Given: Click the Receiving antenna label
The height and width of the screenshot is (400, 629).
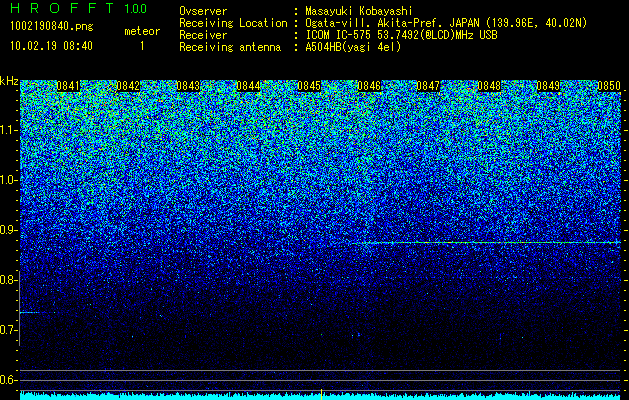Looking at the screenshot, I should click(230, 47).
